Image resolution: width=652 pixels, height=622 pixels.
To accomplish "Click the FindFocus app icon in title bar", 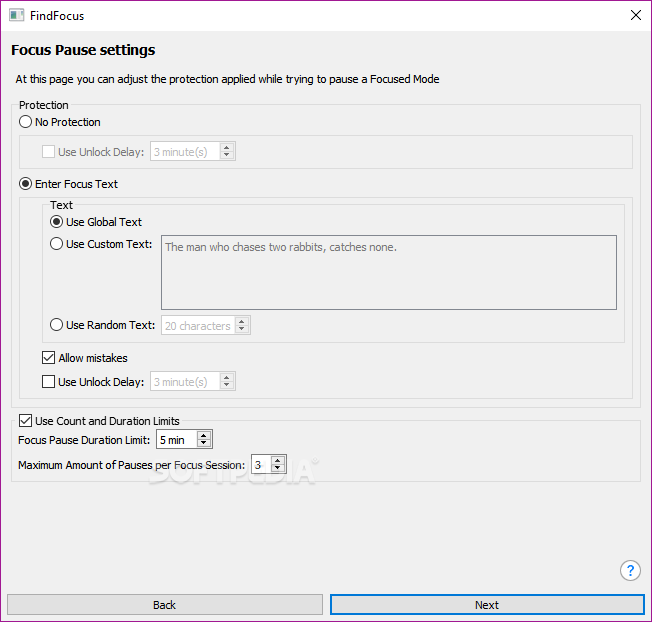I will pyautogui.click(x=17, y=15).
